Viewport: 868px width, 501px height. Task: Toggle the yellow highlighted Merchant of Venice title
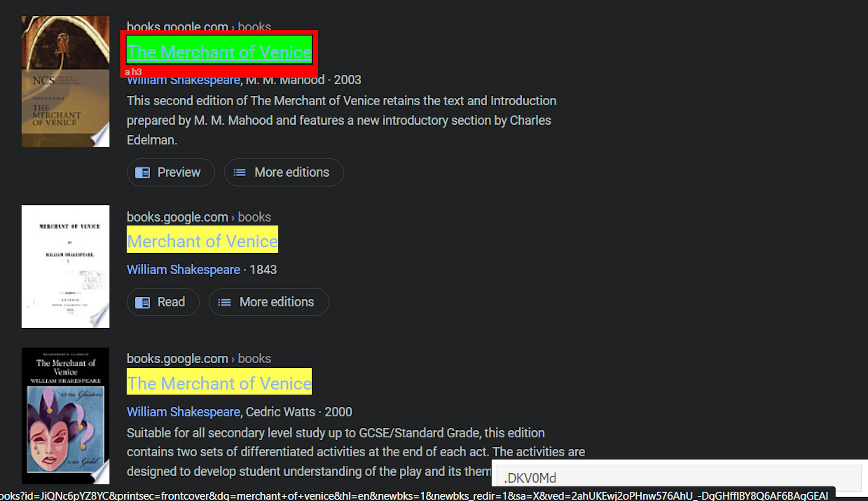[x=203, y=241]
